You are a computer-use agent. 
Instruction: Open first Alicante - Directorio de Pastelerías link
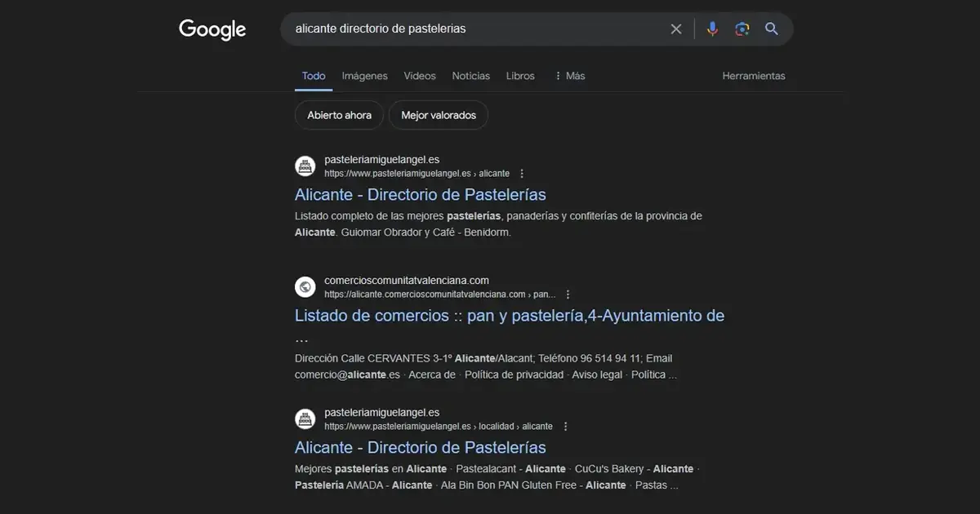(x=420, y=195)
